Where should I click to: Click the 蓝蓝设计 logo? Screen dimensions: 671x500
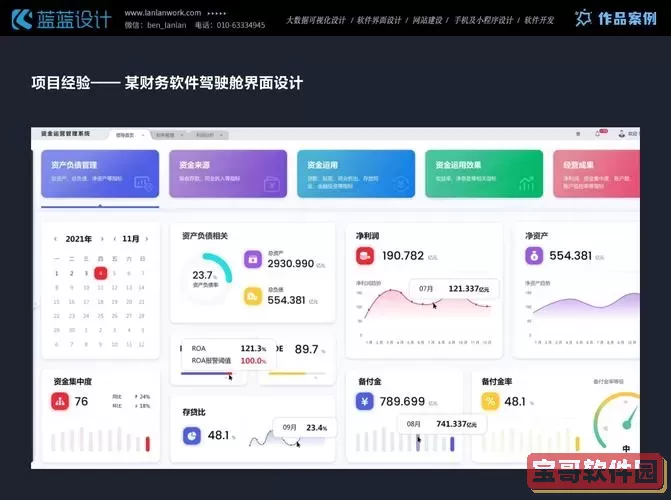62,19
